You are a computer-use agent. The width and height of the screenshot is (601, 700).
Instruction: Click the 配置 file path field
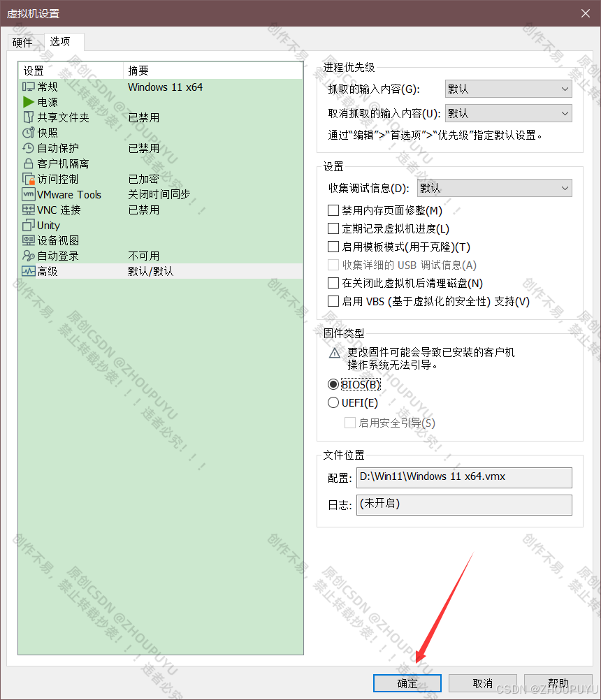coord(464,478)
